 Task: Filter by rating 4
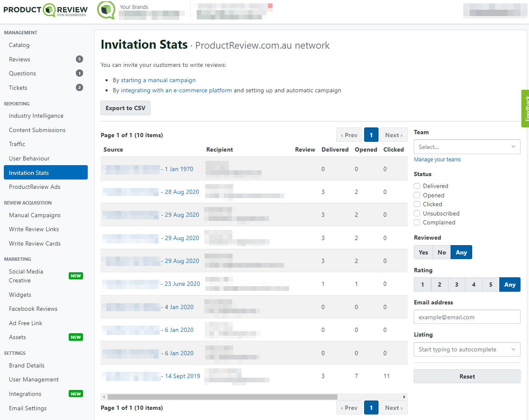pos(474,285)
